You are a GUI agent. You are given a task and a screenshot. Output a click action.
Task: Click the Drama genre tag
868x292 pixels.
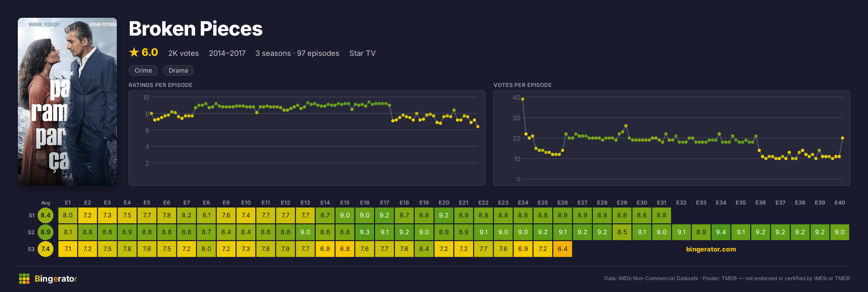[x=178, y=70]
